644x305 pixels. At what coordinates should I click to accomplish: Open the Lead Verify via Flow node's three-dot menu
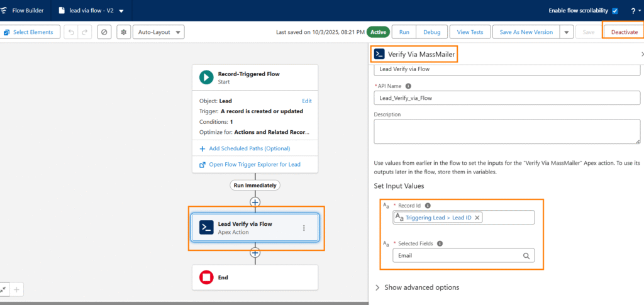[304, 228]
